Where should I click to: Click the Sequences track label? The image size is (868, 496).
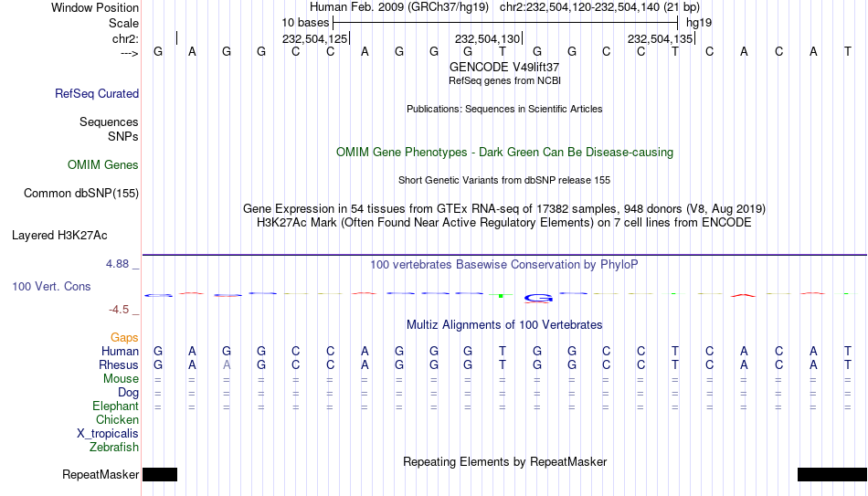pos(109,121)
